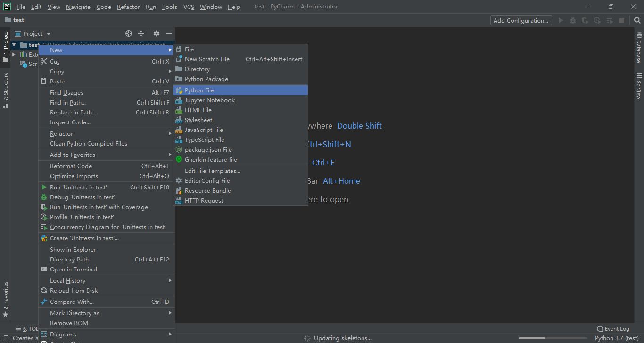
Task: Open Edit File Templates dialog
Action: click(241, 171)
